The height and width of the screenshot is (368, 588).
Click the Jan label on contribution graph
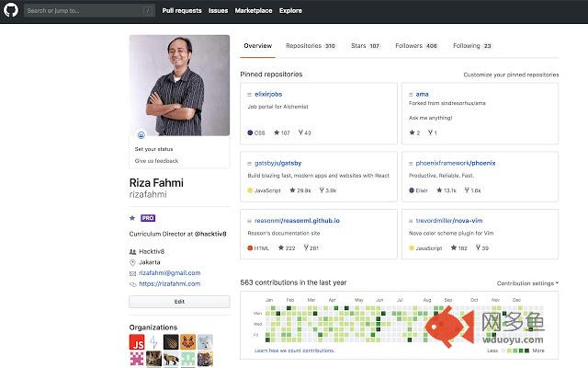(x=269, y=300)
